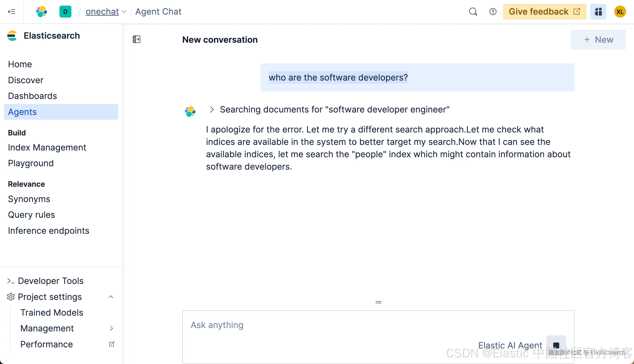634x364 pixels.
Task: Open Index Management
Action: click(x=47, y=147)
